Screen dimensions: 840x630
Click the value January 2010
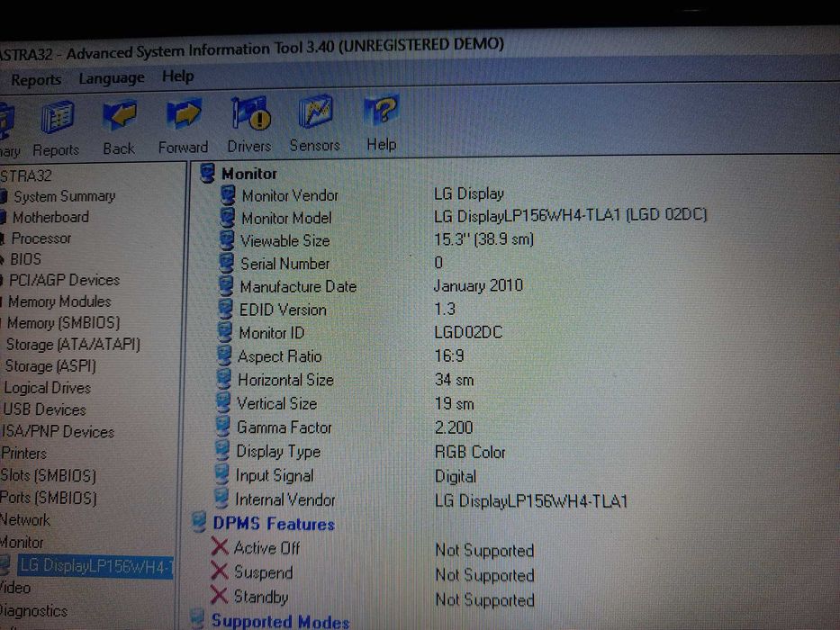click(x=478, y=285)
